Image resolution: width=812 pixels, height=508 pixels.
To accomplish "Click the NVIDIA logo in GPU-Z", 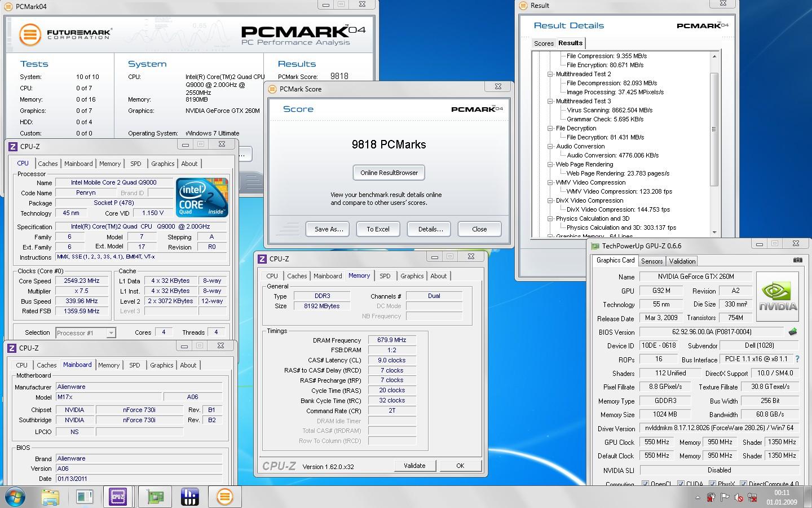I will coord(778,297).
